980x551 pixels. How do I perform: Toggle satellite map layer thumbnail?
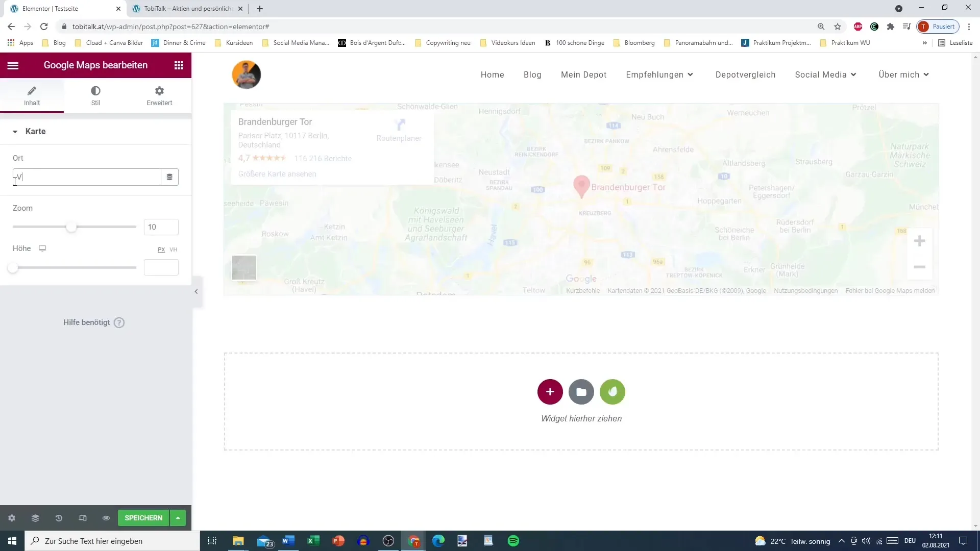point(244,267)
